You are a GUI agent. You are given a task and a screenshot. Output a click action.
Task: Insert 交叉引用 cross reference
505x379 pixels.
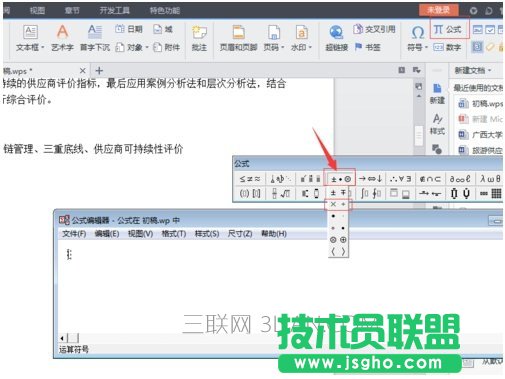pos(374,29)
